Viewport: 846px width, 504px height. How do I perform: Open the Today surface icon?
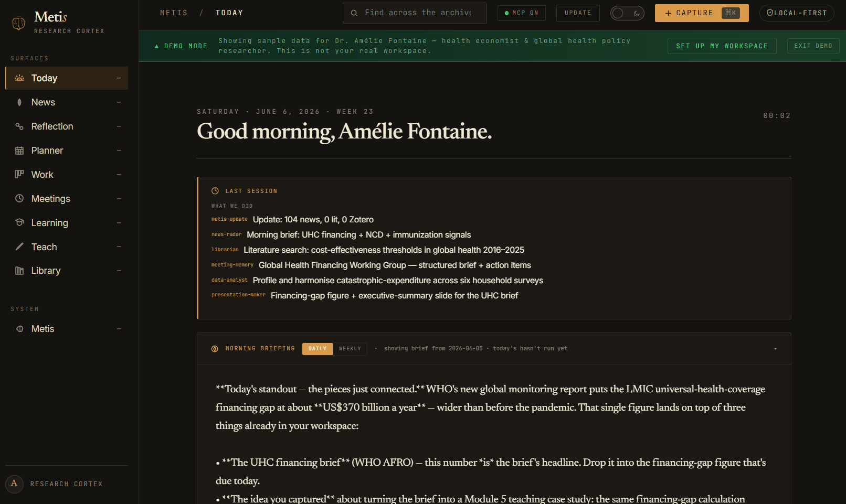tap(19, 78)
